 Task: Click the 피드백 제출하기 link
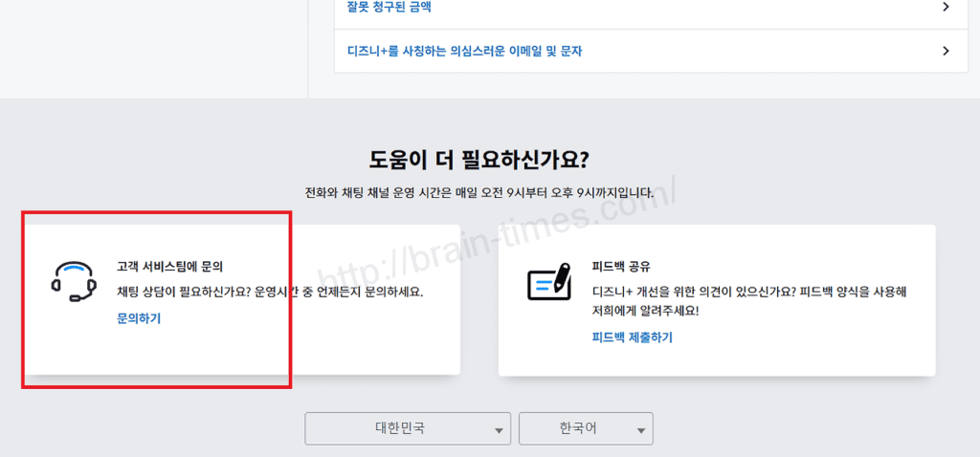click(632, 337)
